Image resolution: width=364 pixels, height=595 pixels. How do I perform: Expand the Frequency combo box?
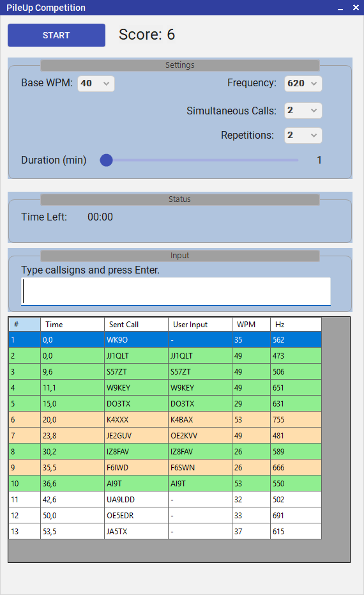click(x=303, y=84)
